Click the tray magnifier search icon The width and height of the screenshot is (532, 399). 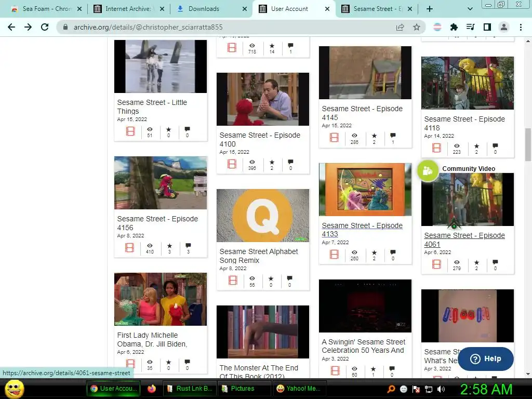coord(391,389)
